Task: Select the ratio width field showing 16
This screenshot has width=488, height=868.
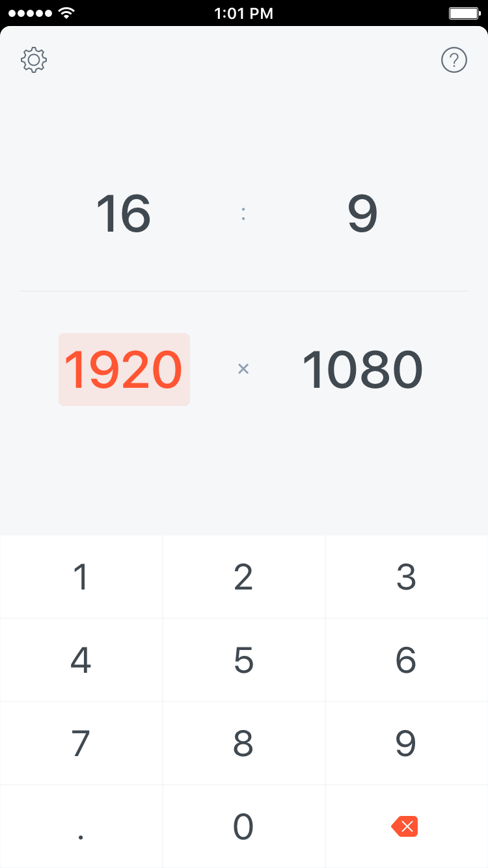Action: pos(124,214)
